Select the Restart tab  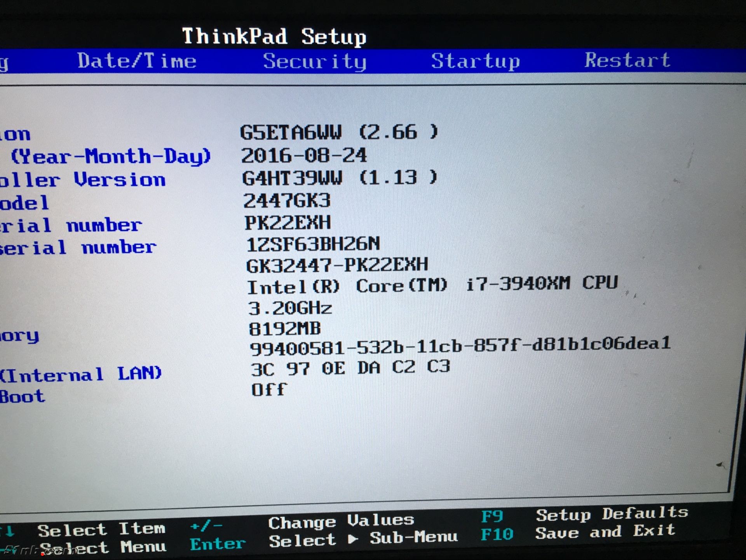(627, 60)
